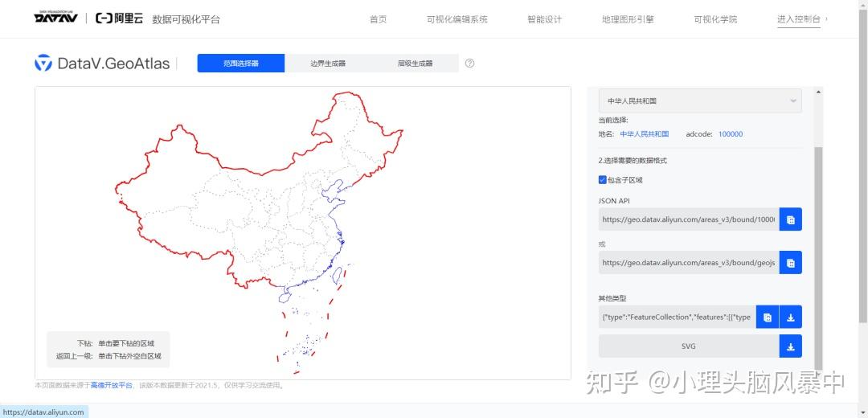Open the help question mark icon

click(x=469, y=64)
